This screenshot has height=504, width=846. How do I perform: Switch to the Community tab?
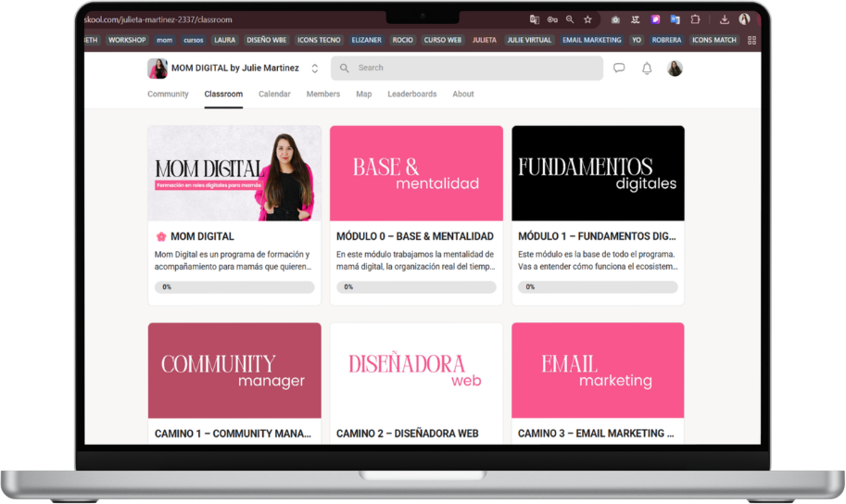[168, 94]
